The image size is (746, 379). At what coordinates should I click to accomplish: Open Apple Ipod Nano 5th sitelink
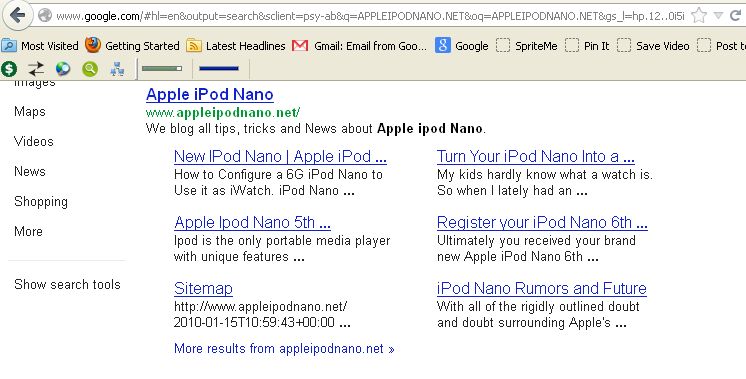pyautogui.click(x=252, y=223)
